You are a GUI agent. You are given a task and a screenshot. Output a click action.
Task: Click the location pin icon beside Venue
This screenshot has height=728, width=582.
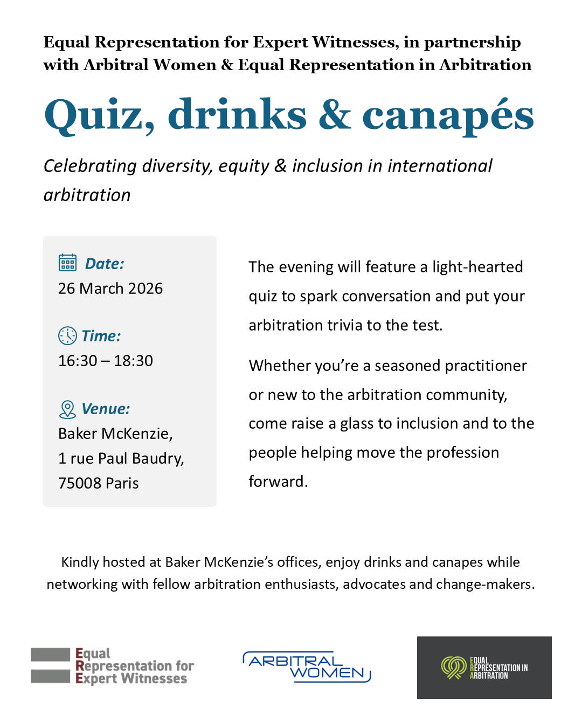67,409
